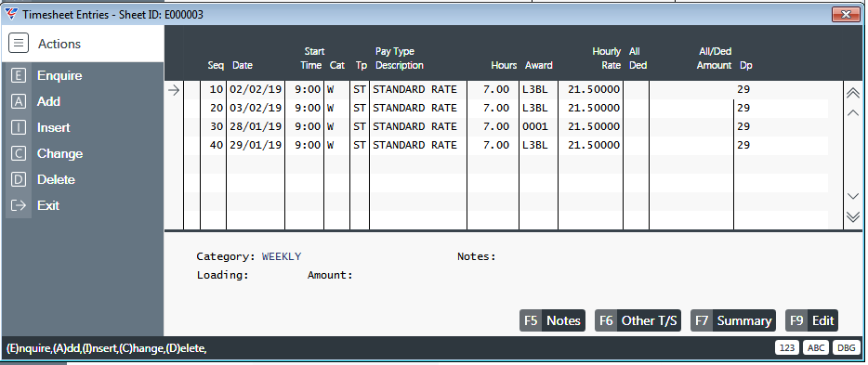Click hourly rate 21.50000 in sequence 40 row

coord(594,146)
